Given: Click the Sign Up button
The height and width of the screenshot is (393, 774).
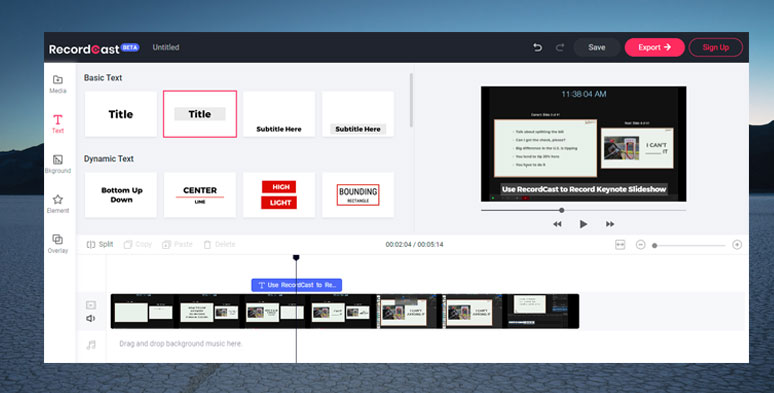Looking at the screenshot, I should [x=716, y=47].
